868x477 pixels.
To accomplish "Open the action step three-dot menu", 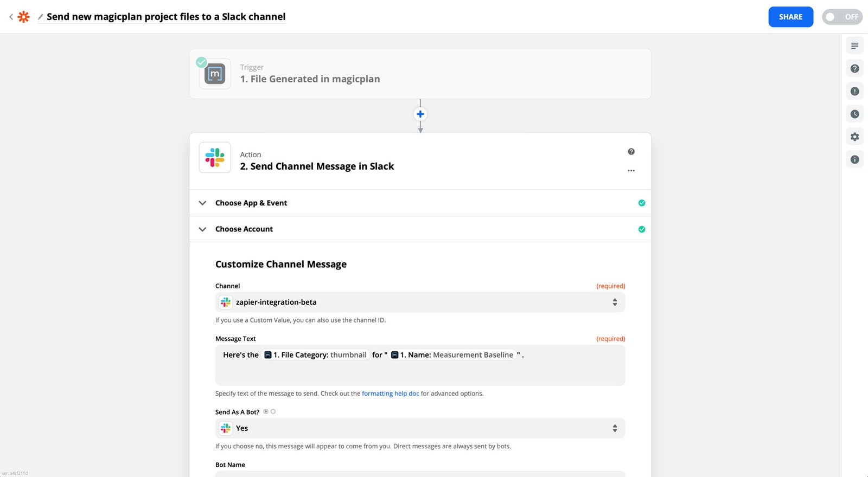I will tap(631, 171).
